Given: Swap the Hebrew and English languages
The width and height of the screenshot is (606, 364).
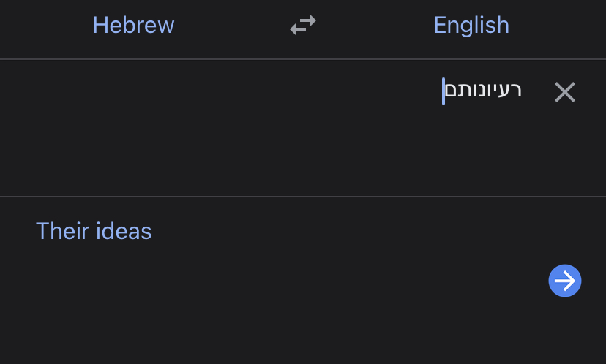Looking at the screenshot, I should click(x=303, y=26).
